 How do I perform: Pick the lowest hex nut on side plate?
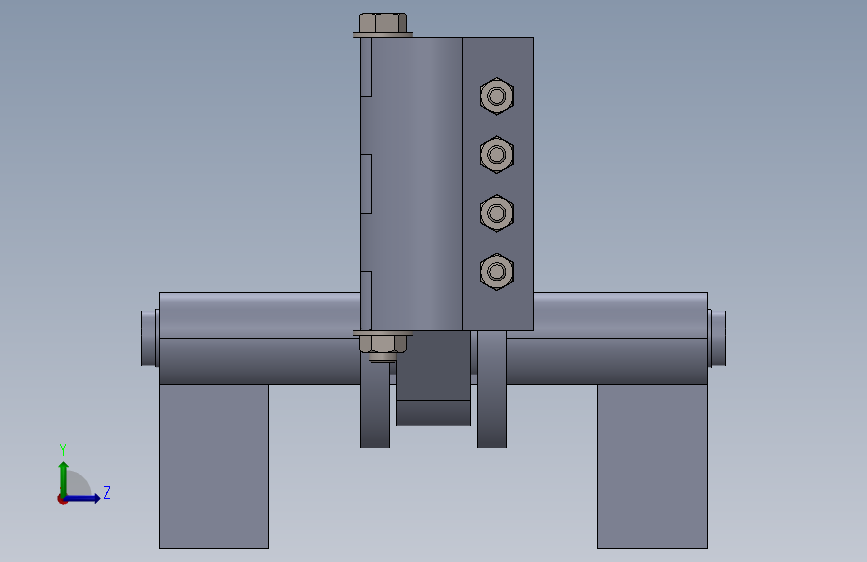click(497, 272)
